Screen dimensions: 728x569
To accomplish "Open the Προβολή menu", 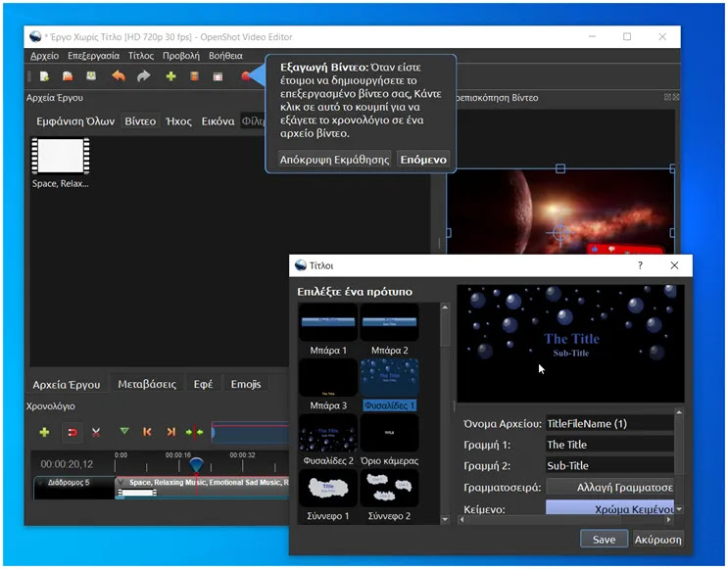I will tap(181, 56).
